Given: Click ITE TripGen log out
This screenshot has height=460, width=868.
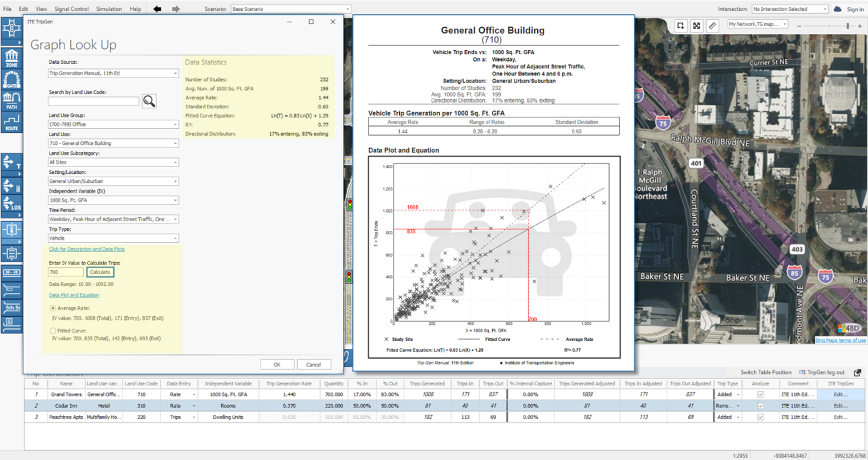Looking at the screenshot, I should click(x=822, y=372).
